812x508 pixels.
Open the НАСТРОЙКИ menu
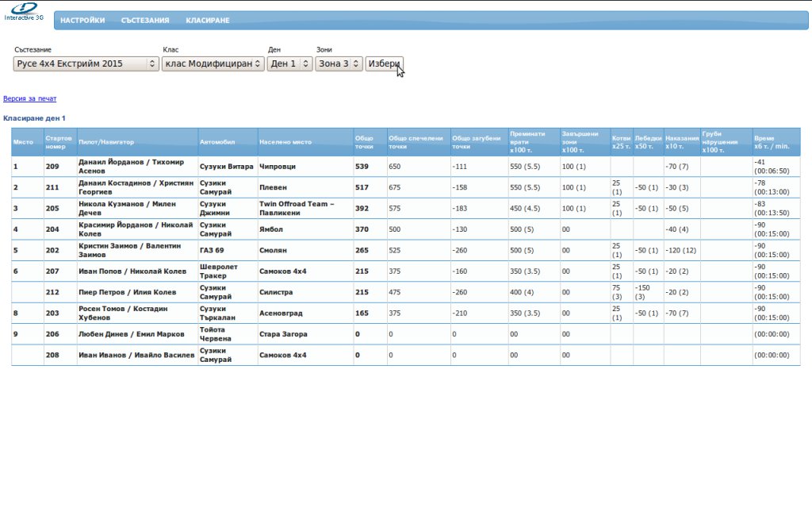point(82,21)
